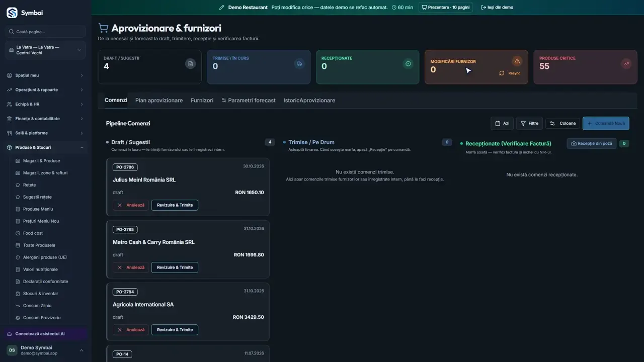This screenshot has width=644, height=362.
Task: Click the warning triangle icon in Modificări furnizor card
Action: click(x=517, y=61)
